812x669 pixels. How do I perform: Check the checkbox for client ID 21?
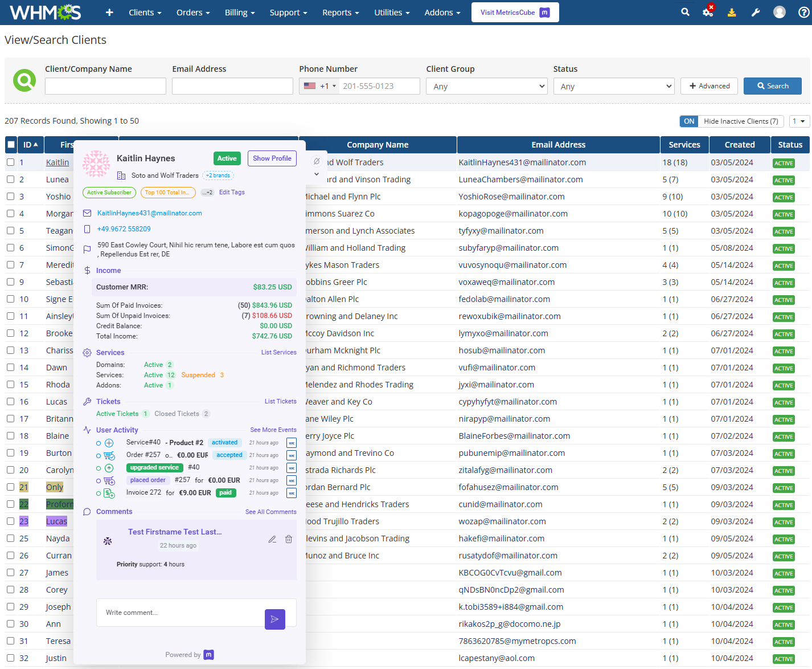11,487
